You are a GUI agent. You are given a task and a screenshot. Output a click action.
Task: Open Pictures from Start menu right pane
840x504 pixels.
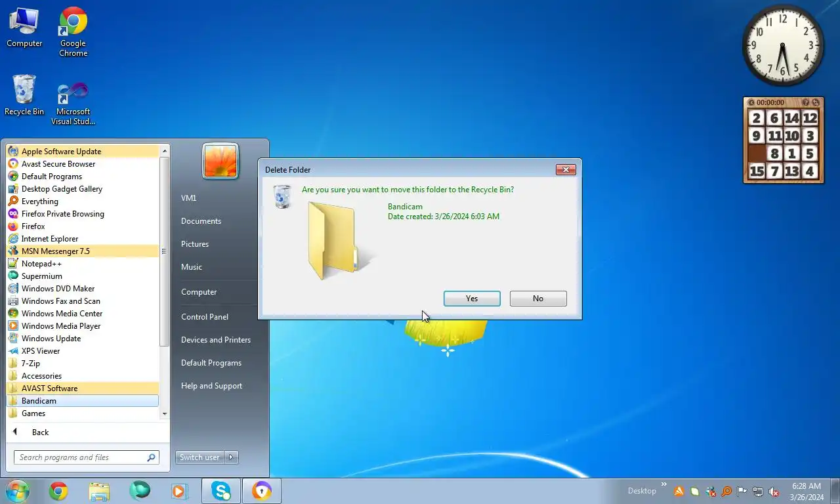[x=195, y=244]
